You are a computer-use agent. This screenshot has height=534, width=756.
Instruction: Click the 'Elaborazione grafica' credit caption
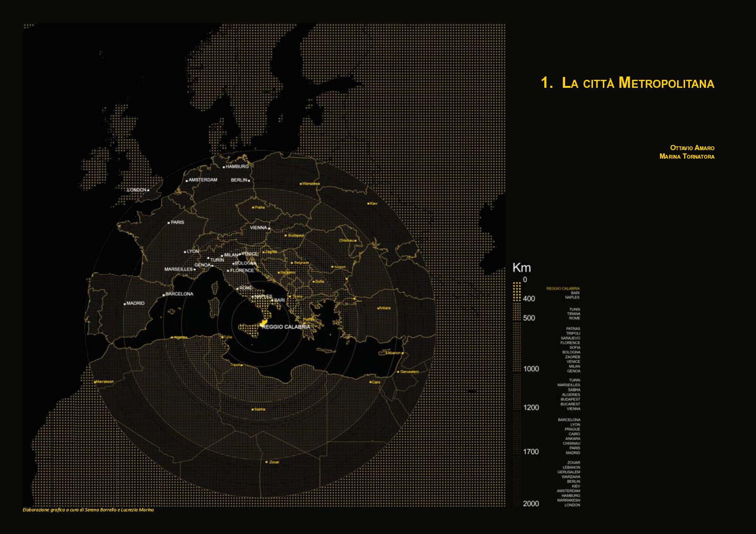[x=88, y=510]
